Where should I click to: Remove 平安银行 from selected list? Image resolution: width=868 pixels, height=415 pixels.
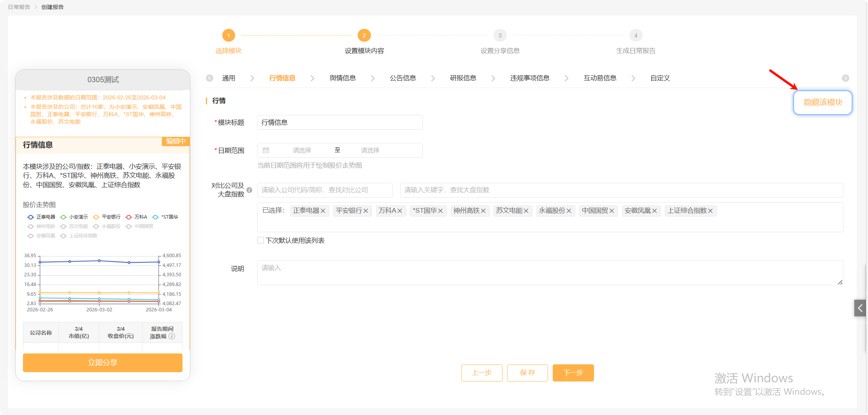coord(366,211)
